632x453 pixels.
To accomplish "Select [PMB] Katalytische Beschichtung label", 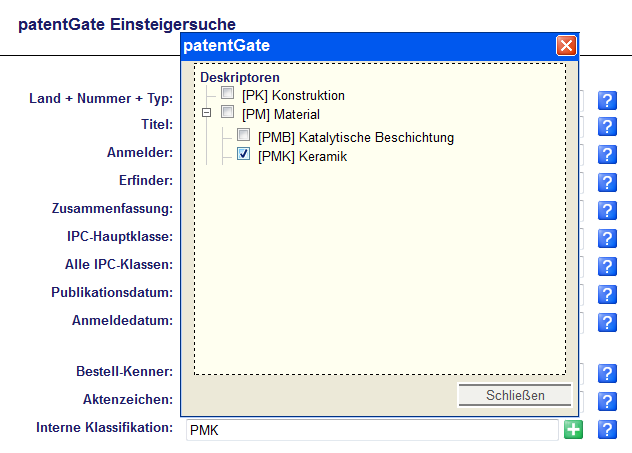I will pyautogui.click(x=356, y=137).
